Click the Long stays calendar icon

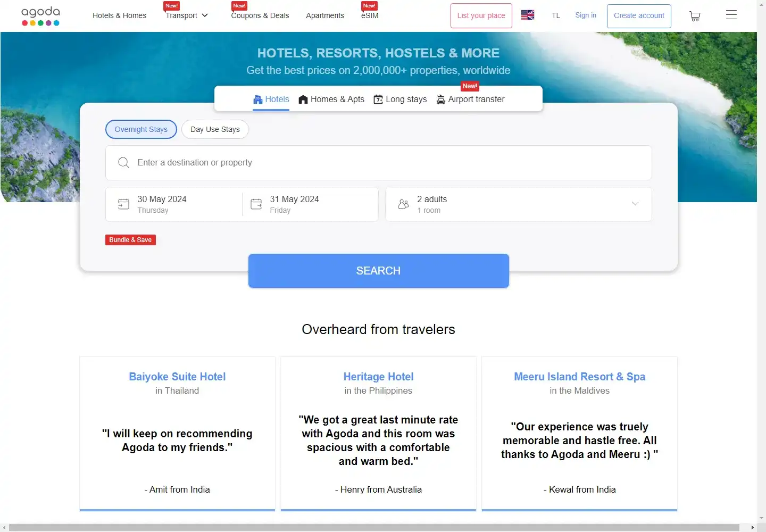click(x=378, y=99)
